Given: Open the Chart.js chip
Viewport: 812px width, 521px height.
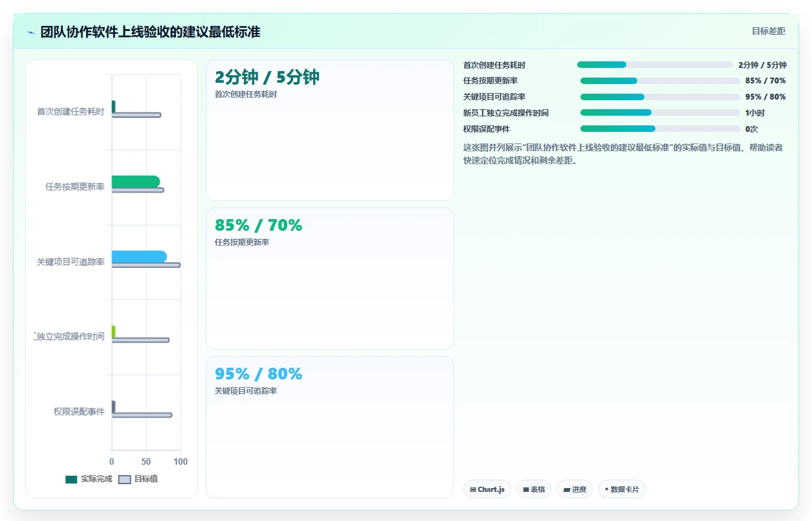Looking at the screenshot, I should coord(487,489).
